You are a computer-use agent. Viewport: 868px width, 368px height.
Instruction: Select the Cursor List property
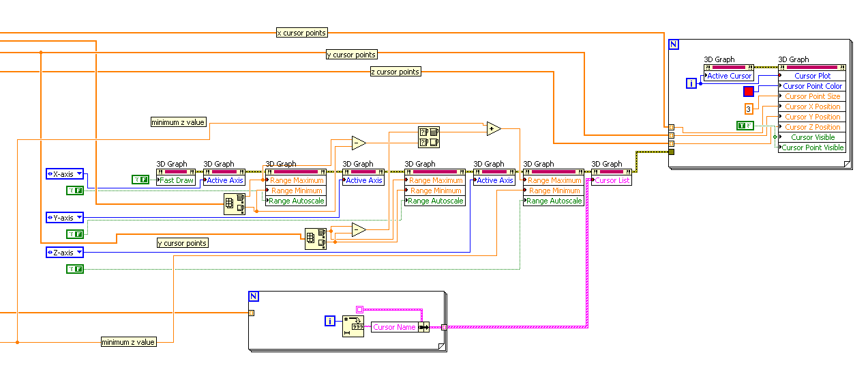click(x=612, y=180)
